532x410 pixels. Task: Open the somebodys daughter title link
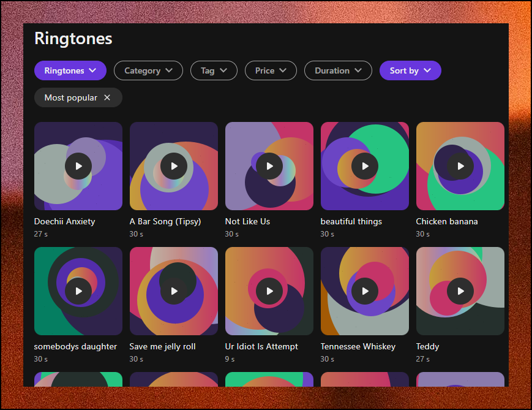(75, 346)
